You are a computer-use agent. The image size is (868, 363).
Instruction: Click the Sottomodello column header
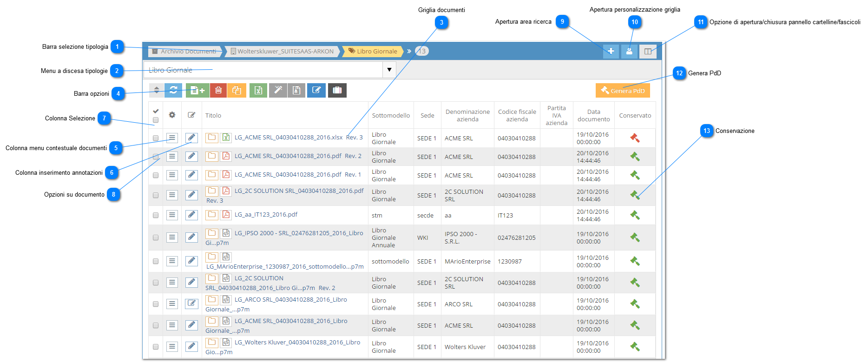click(x=391, y=115)
